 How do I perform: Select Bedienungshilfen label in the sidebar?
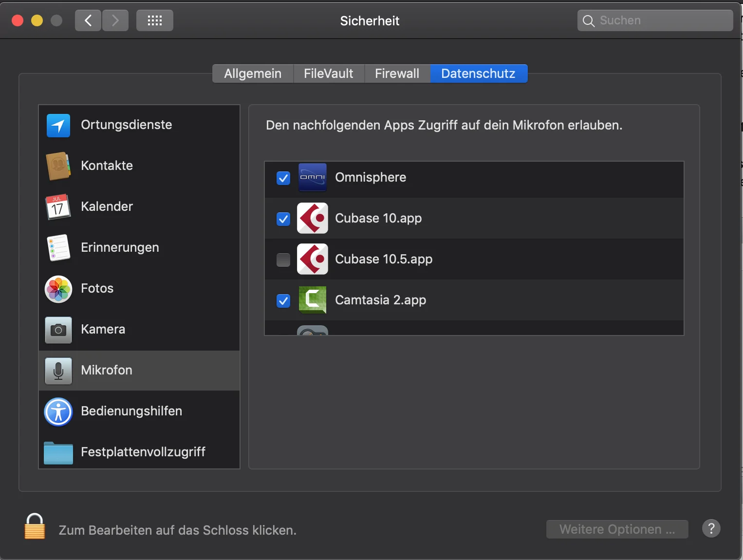click(x=131, y=411)
